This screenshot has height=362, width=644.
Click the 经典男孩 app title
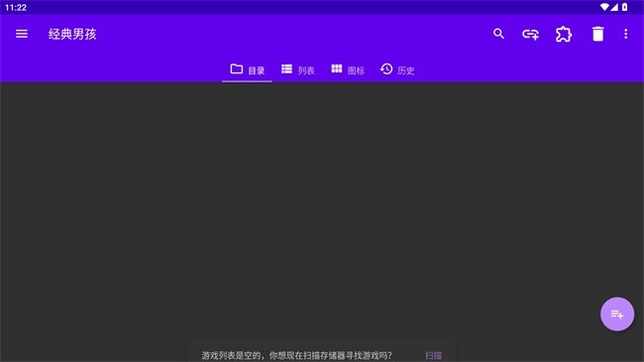tap(72, 34)
